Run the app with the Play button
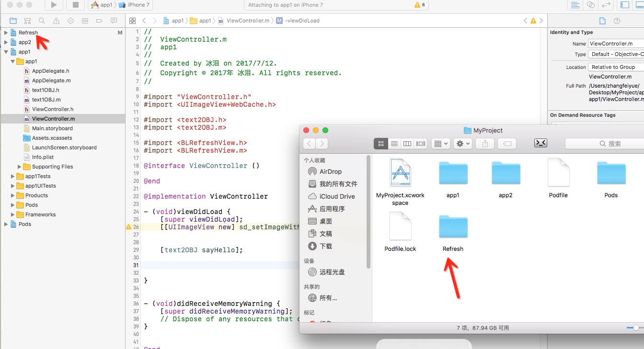The height and width of the screenshot is (349, 644). tap(54, 5)
